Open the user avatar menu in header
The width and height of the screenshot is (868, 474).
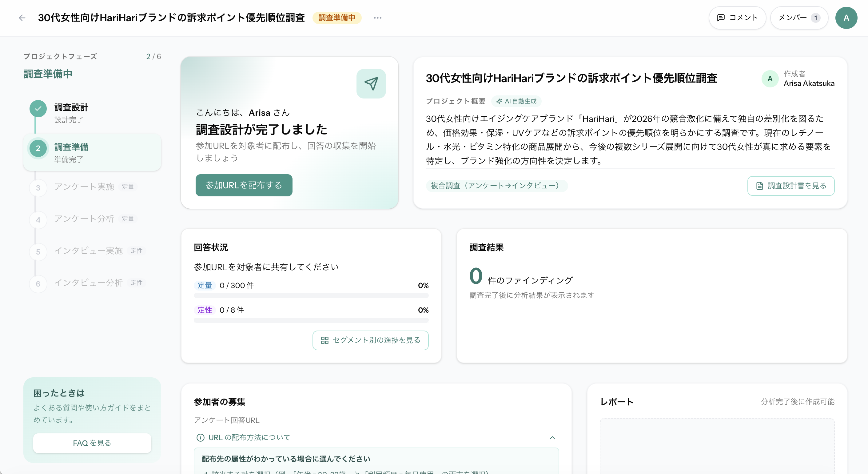[846, 18]
